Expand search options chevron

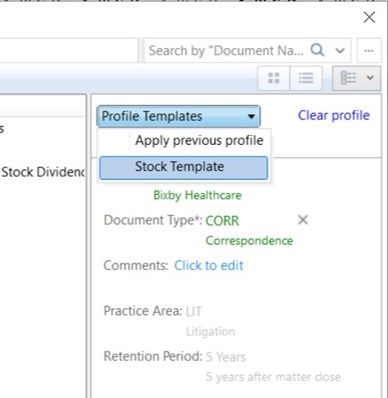point(340,51)
